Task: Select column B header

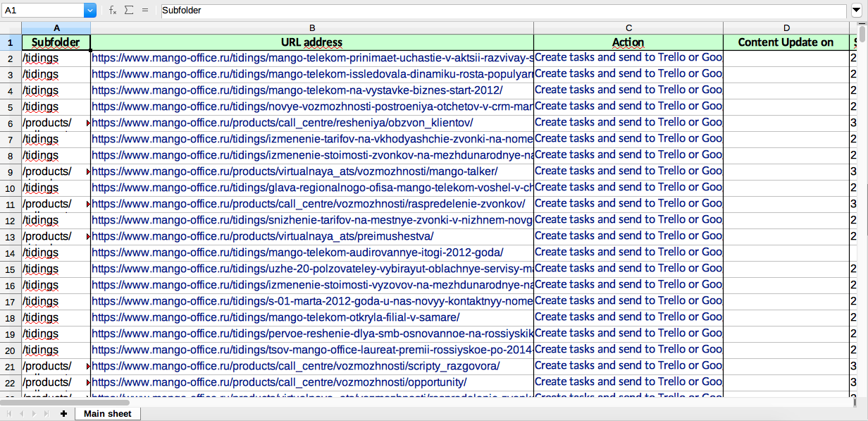Action: pyautogui.click(x=312, y=27)
